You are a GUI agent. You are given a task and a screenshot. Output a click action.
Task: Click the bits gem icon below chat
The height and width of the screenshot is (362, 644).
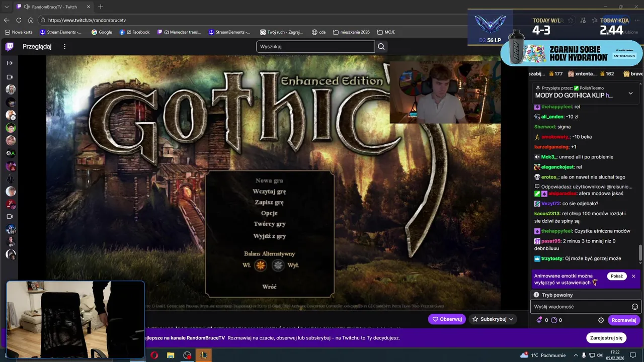(x=540, y=320)
